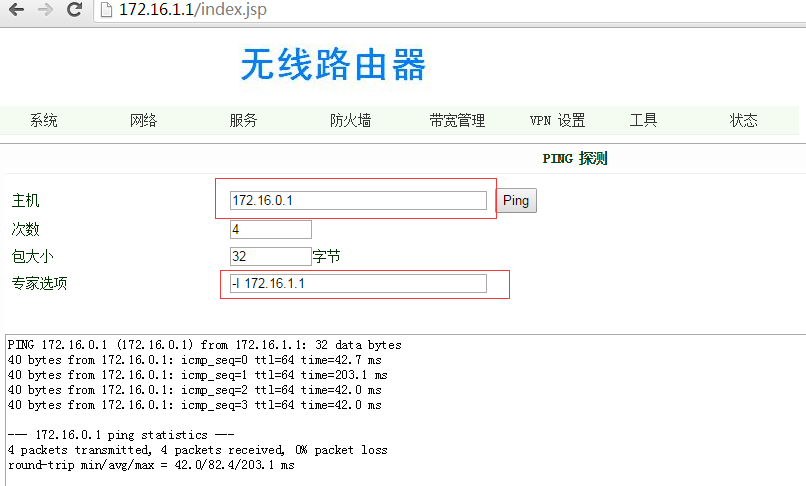Viewport: 806px width, 486px height.
Task: Focus the address bar showing 172.16.1.1/index.jsp
Action: coord(400,12)
